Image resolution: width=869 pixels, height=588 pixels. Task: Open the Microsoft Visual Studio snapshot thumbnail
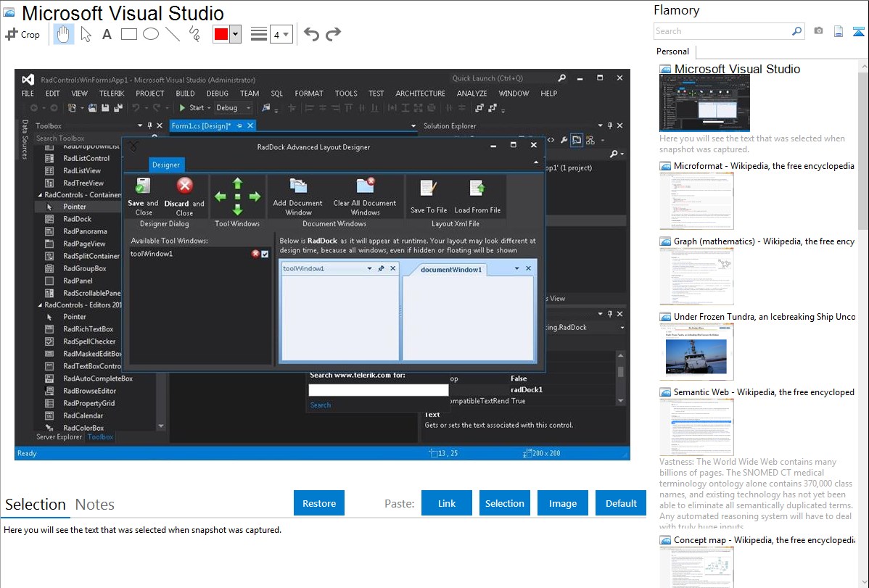click(704, 103)
